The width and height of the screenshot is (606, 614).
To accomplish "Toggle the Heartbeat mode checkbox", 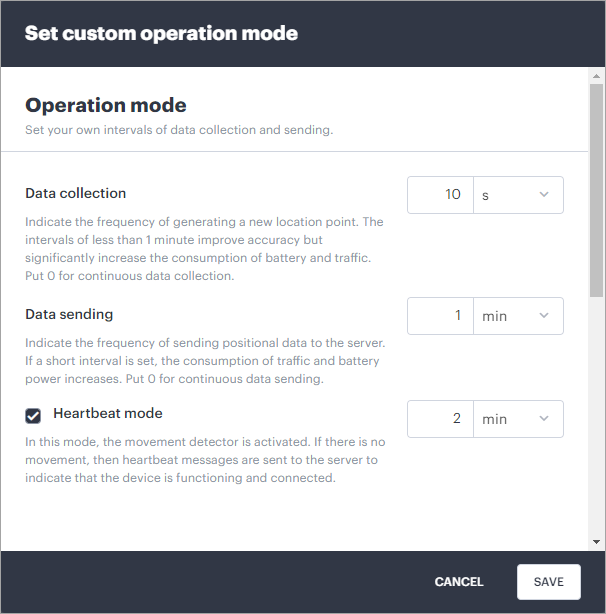I will tap(33, 415).
